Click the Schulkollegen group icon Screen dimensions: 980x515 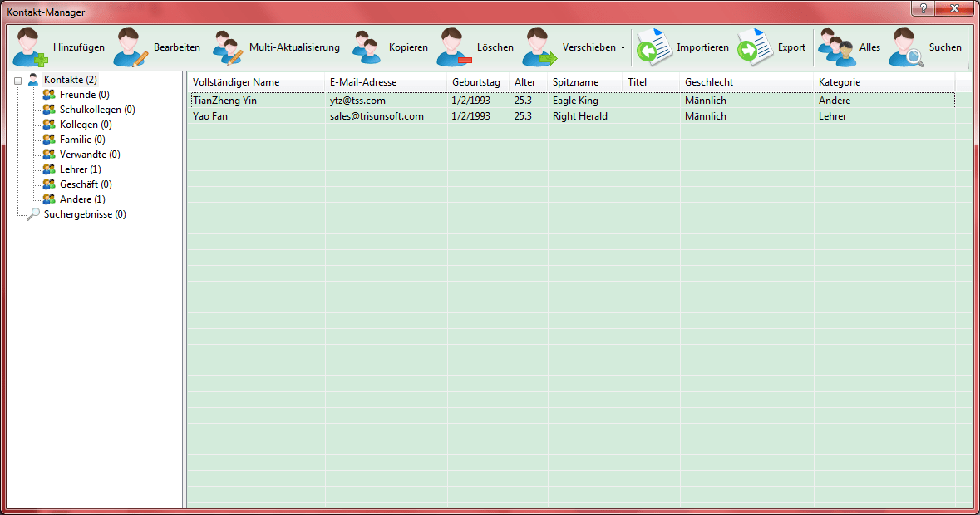click(x=49, y=110)
